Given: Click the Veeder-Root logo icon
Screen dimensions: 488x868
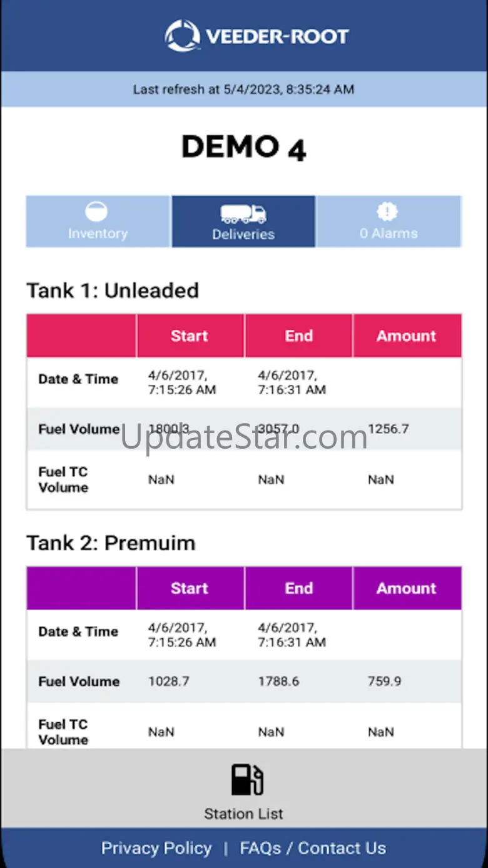Looking at the screenshot, I should pyautogui.click(x=182, y=36).
